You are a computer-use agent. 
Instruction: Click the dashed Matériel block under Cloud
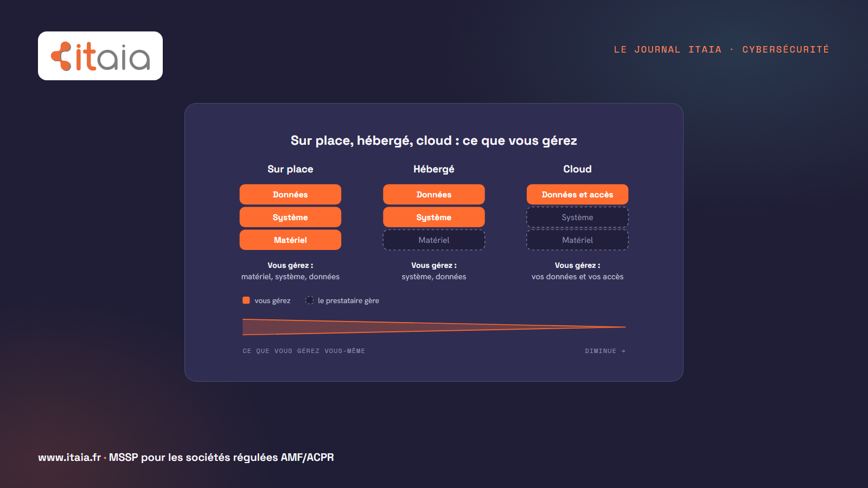pos(578,240)
